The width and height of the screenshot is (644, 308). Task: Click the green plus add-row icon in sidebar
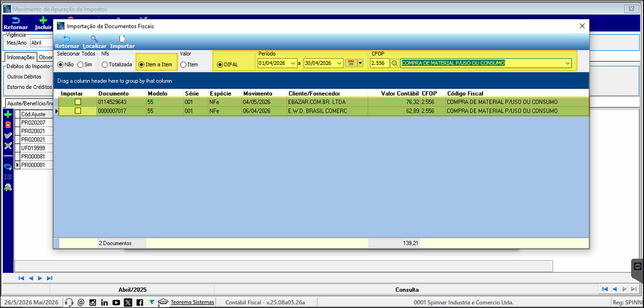[x=8, y=114]
